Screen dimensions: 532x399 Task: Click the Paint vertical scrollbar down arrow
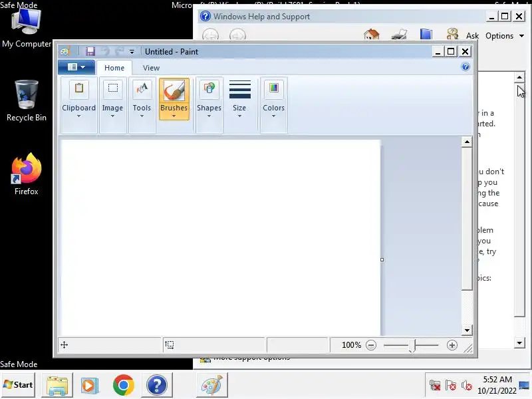pos(467,330)
